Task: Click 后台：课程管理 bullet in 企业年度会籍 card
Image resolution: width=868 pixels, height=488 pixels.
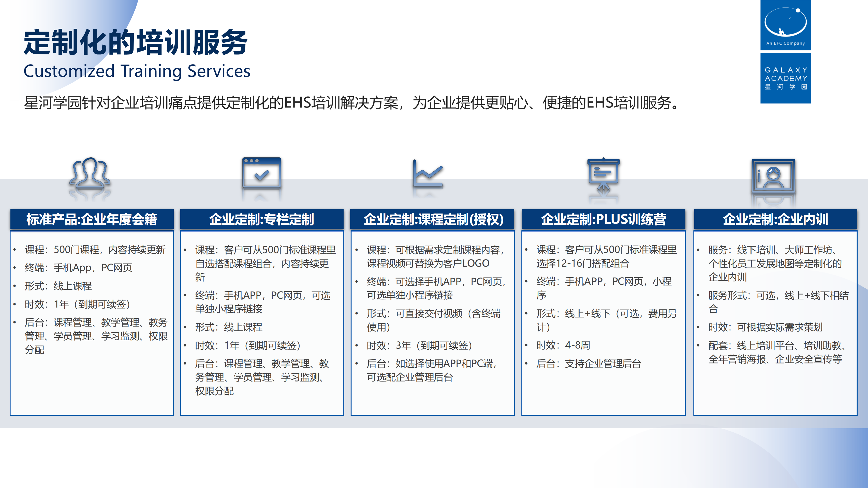Action: tap(96, 336)
